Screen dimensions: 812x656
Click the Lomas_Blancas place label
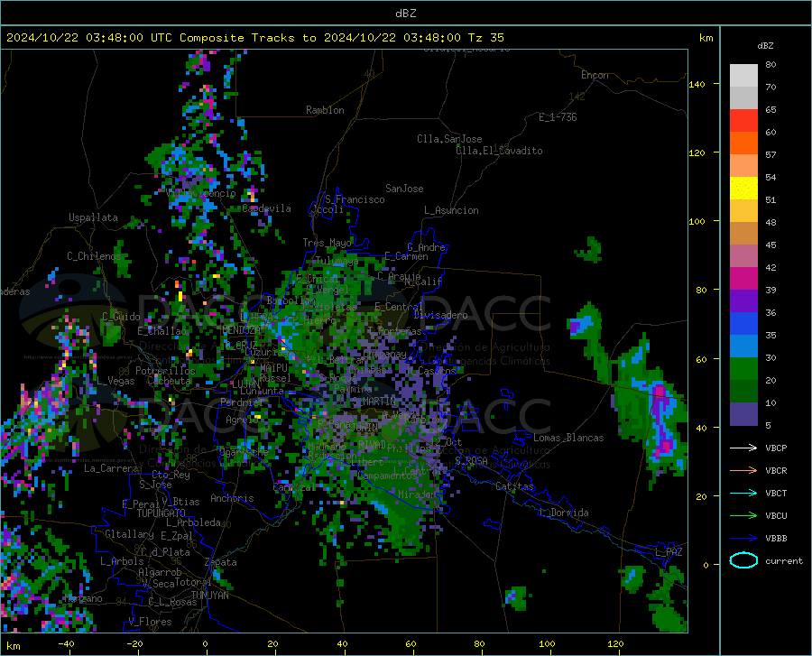568,438
